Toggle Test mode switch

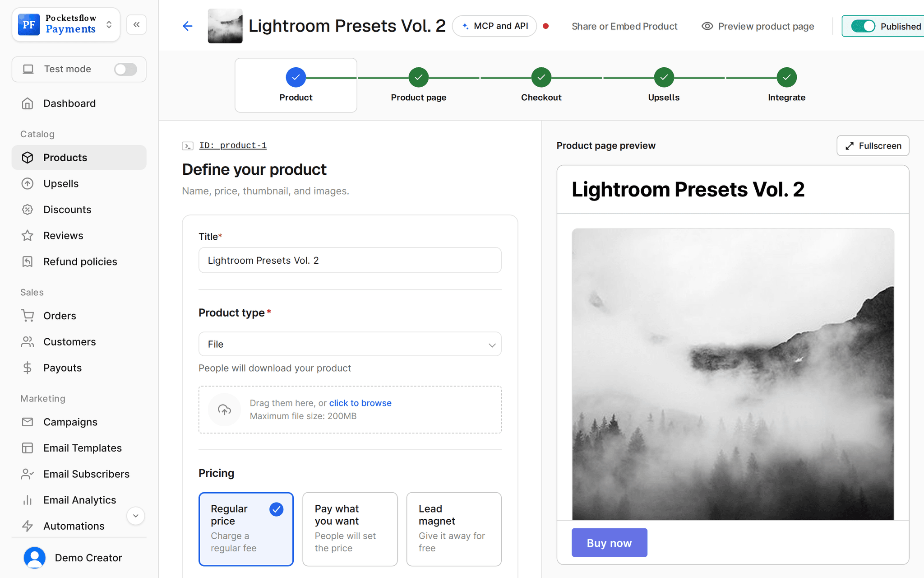(x=125, y=69)
